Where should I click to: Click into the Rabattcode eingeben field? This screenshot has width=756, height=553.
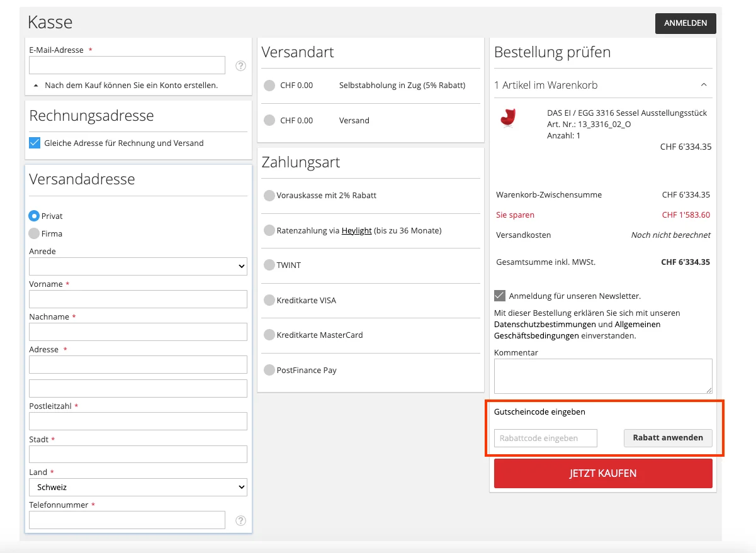pos(545,438)
